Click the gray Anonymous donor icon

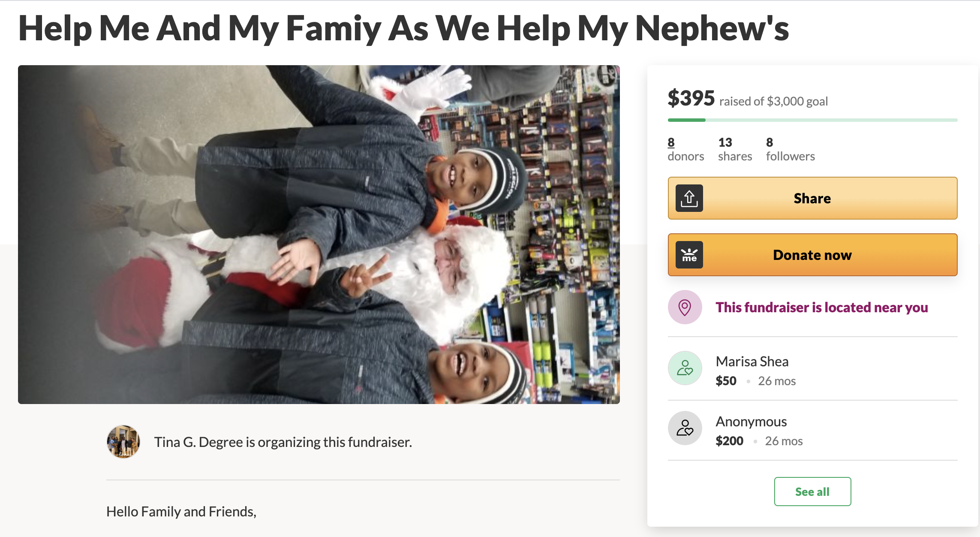(x=685, y=428)
